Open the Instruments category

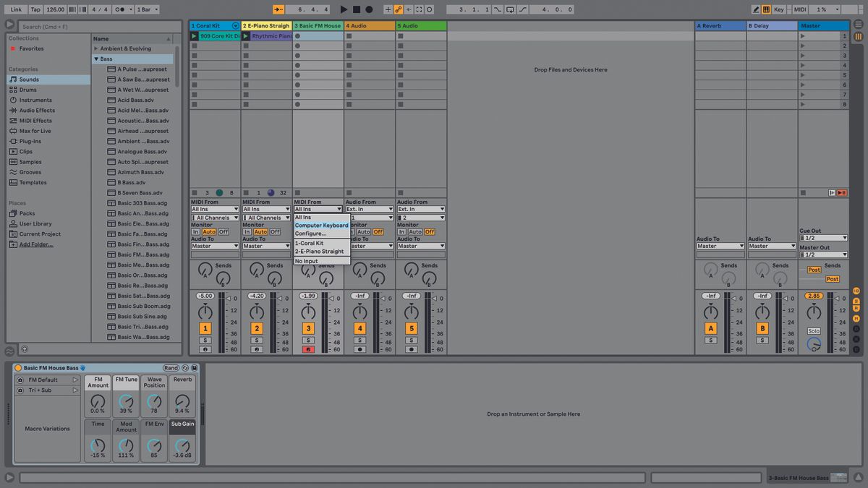tap(48, 100)
